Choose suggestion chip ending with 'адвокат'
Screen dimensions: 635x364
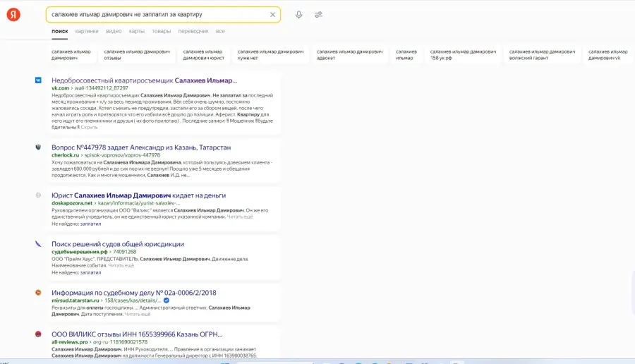(349, 54)
